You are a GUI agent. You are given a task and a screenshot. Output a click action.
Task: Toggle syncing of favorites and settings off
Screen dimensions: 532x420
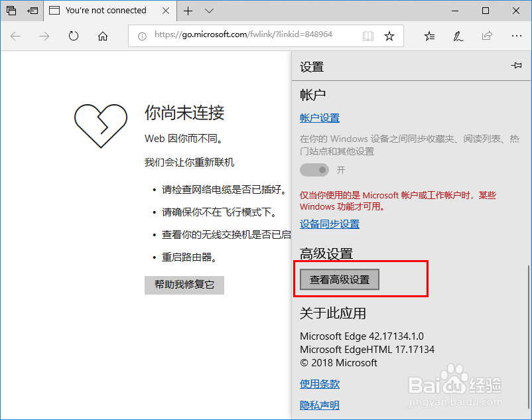(x=312, y=170)
